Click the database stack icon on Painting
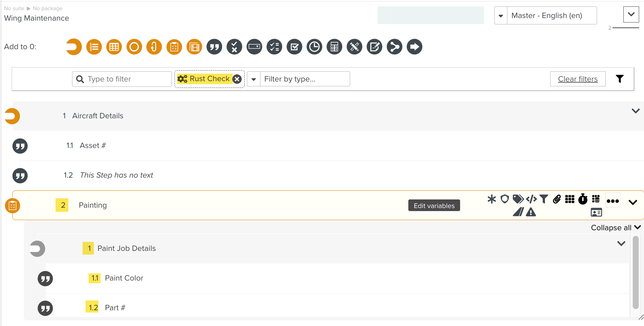 (x=596, y=199)
